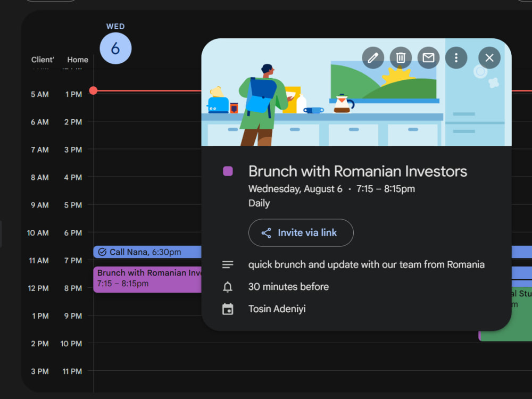532x399 pixels.
Task: Click the calendar icon beside Tosin Adeniyi
Action: [228, 309]
